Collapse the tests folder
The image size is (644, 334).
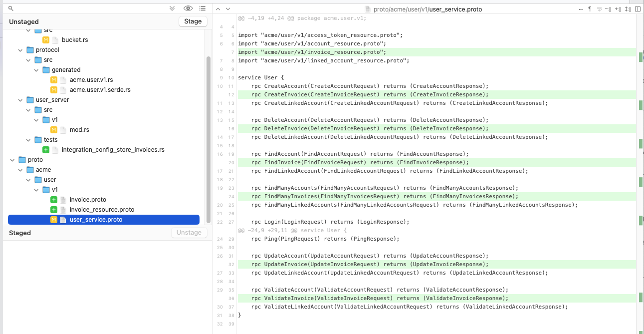point(28,140)
